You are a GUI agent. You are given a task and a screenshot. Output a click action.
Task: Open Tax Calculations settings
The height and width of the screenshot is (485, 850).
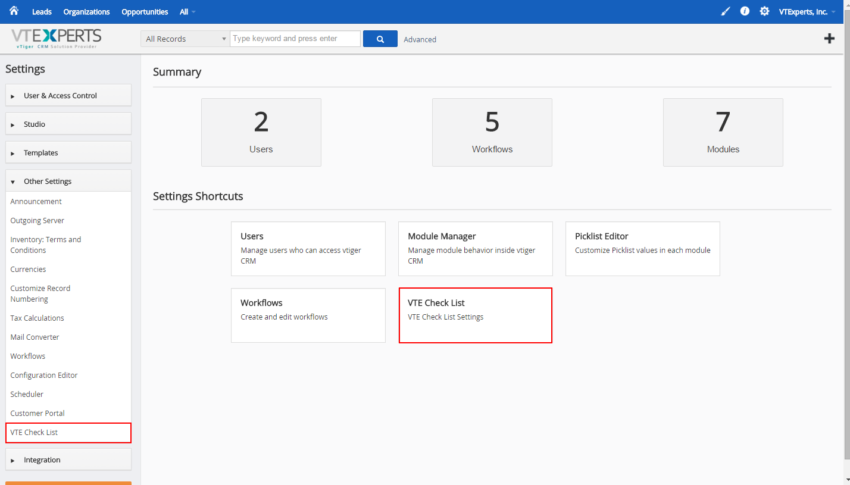(x=37, y=318)
